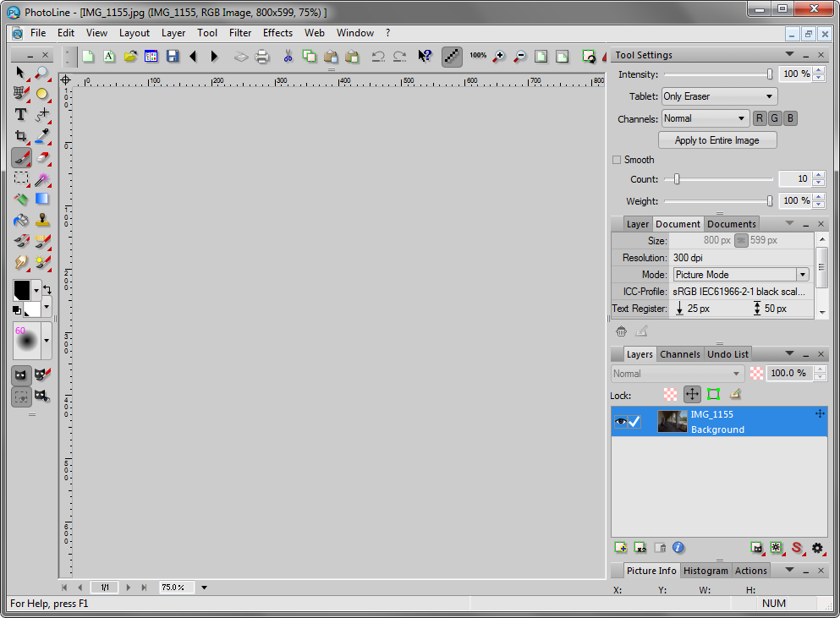Click the 100% zoom toolbar button
Image resolution: width=840 pixels, height=618 pixels.
[478, 56]
